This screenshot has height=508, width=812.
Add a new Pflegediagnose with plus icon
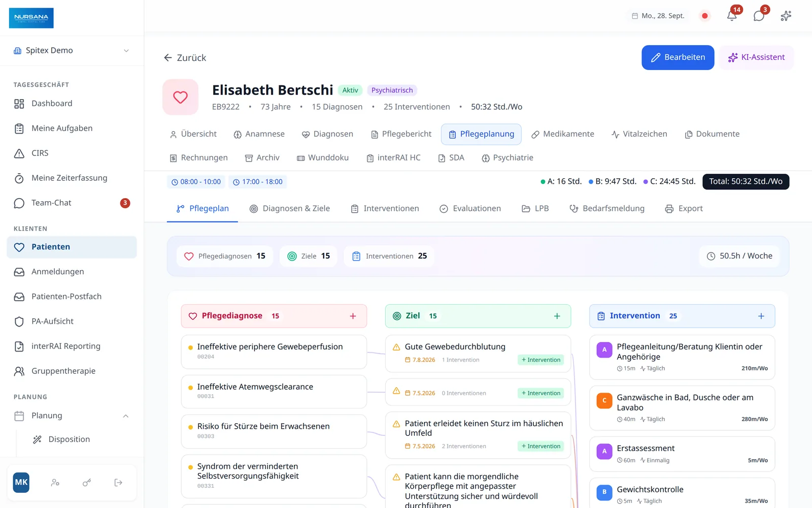353,316
